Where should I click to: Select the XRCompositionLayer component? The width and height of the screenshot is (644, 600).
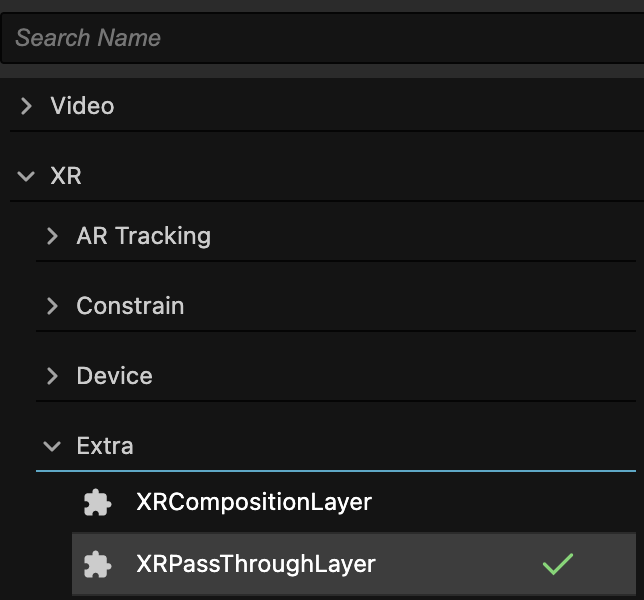pyautogui.click(x=254, y=502)
